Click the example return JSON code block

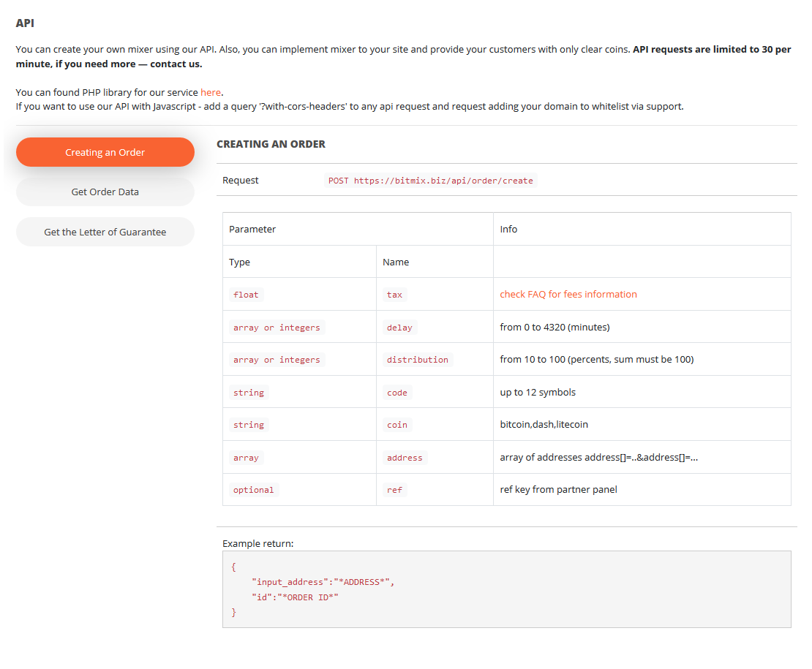click(506, 589)
